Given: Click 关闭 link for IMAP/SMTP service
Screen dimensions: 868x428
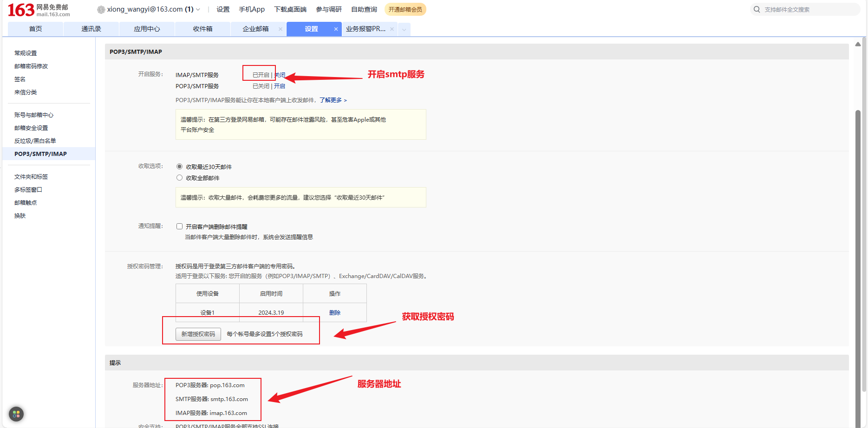Looking at the screenshot, I should pyautogui.click(x=280, y=75).
